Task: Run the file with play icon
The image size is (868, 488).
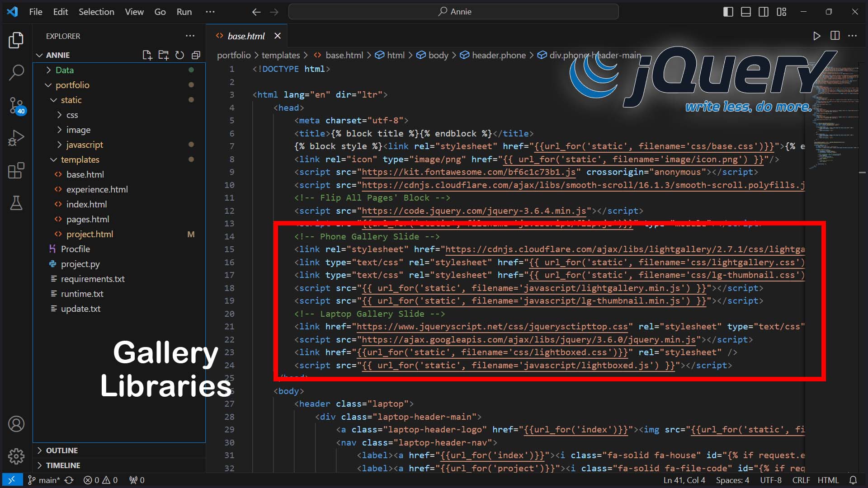Action: (x=816, y=36)
